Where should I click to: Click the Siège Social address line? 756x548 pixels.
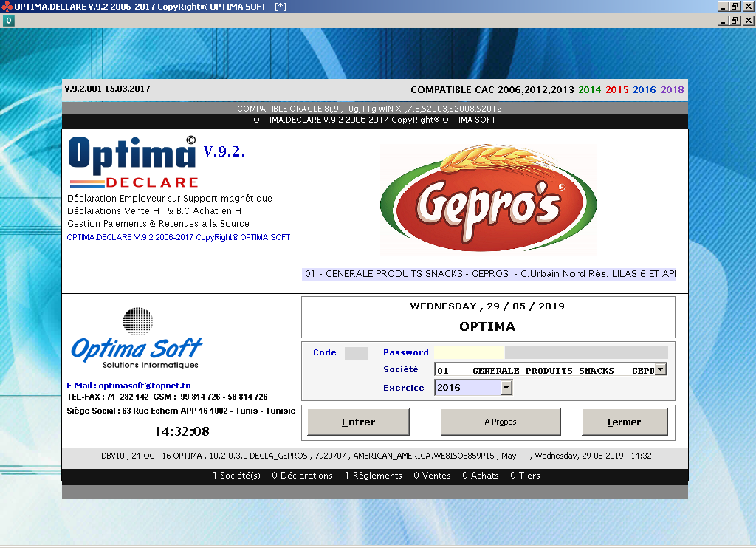[x=181, y=411]
